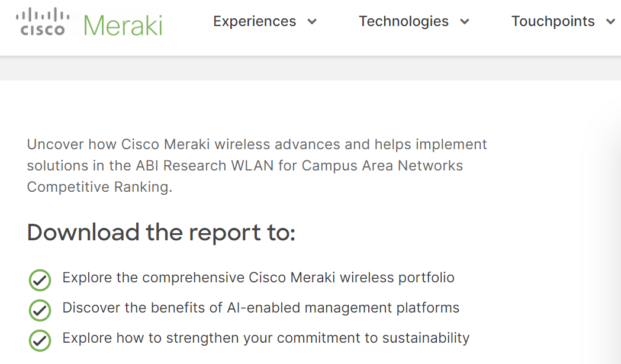Click the Cisco logo icon
The width and height of the screenshot is (621, 364).
point(43,22)
